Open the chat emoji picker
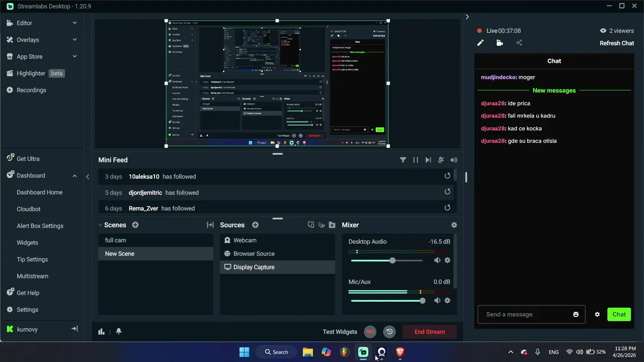Image resolution: width=644 pixels, height=362 pixels. coord(576,314)
